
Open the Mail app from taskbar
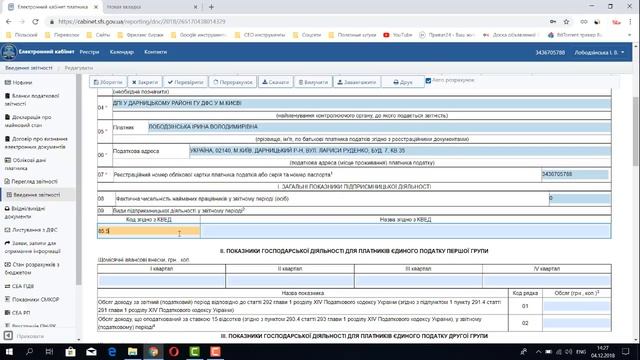(x=91, y=351)
